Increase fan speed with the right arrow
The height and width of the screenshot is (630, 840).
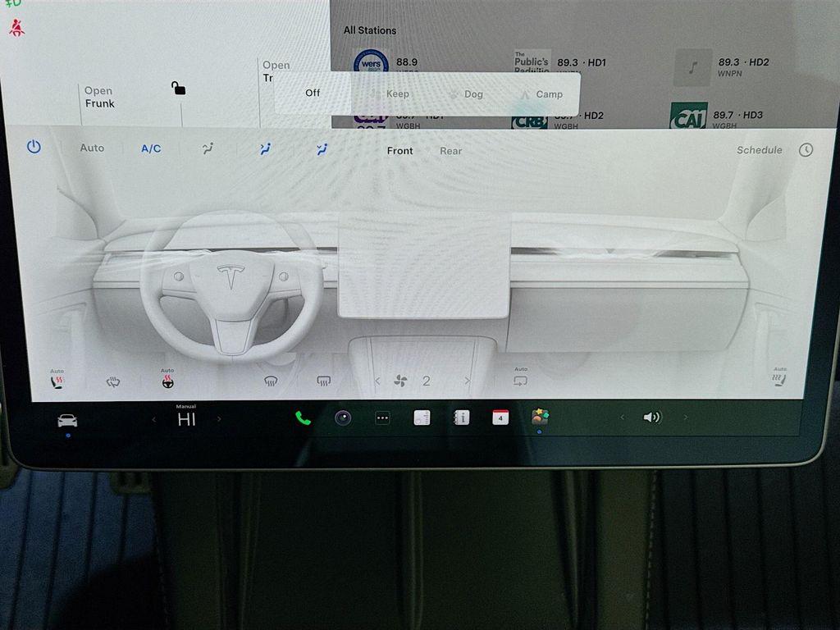(468, 381)
